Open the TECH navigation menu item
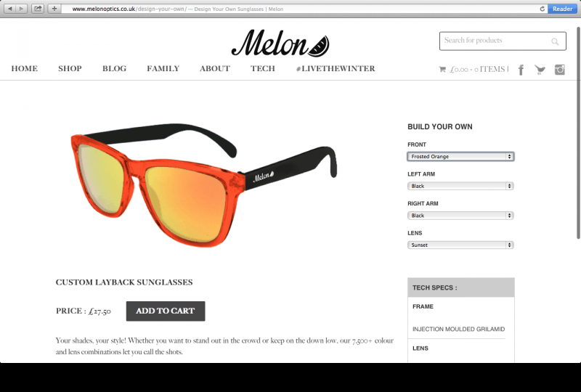Image resolution: width=581 pixels, height=392 pixels. [263, 68]
